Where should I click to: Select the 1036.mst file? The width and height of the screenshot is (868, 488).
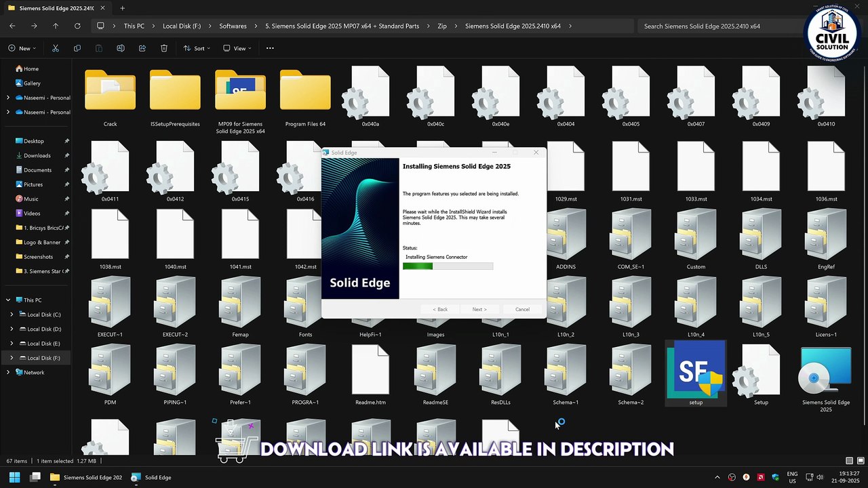(x=826, y=171)
